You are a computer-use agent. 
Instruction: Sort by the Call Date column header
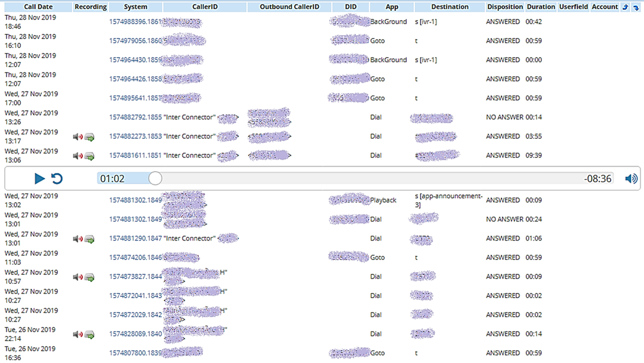point(38,7)
